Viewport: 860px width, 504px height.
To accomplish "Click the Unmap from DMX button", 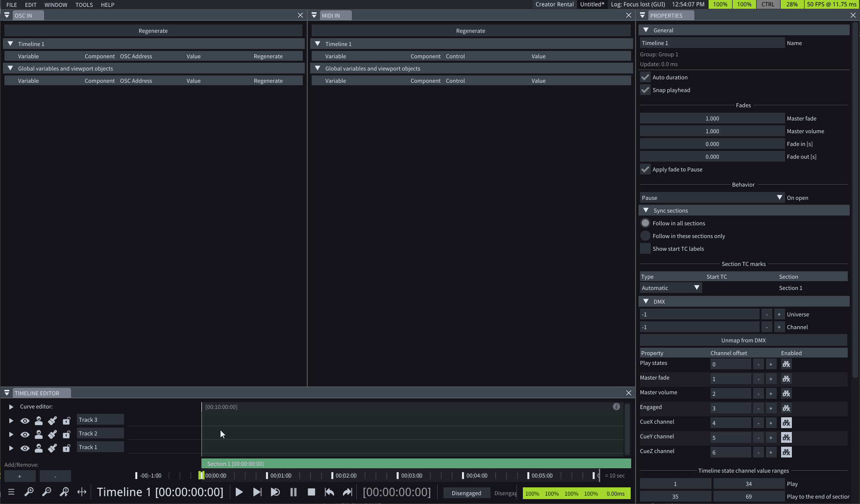I will click(743, 340).
